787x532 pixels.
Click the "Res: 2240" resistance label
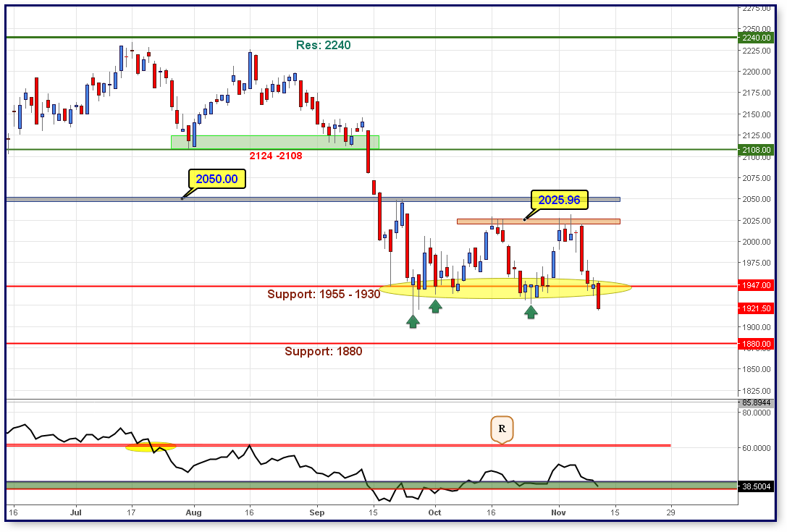click(x=323, y=45)
